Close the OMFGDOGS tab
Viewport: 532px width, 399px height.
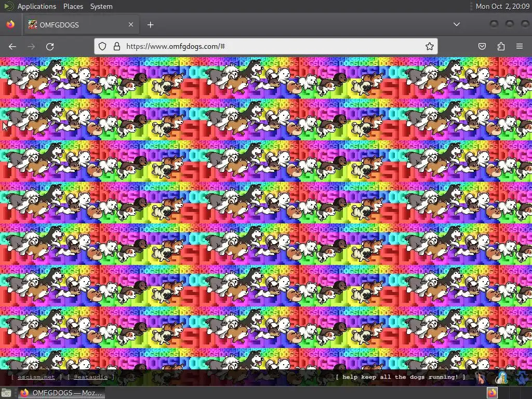click(131, 24)
